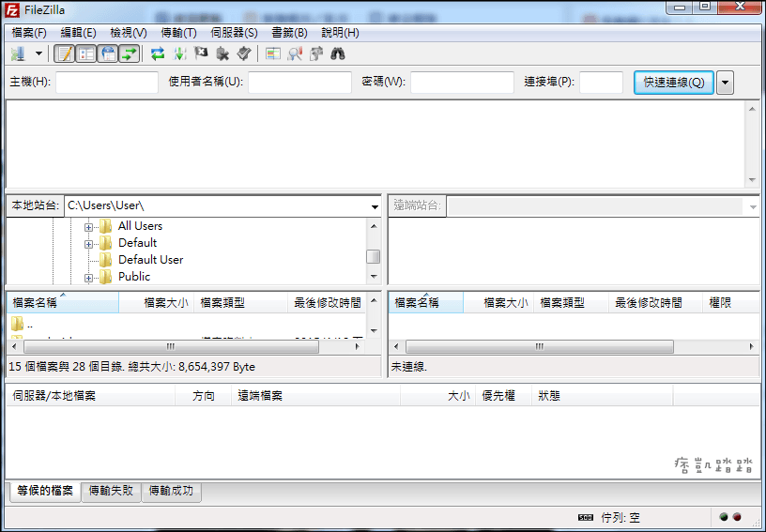Sort local files by 檔案類型
Screen dimensions: 766x532
pyautogui.click(x=241, y=303)
